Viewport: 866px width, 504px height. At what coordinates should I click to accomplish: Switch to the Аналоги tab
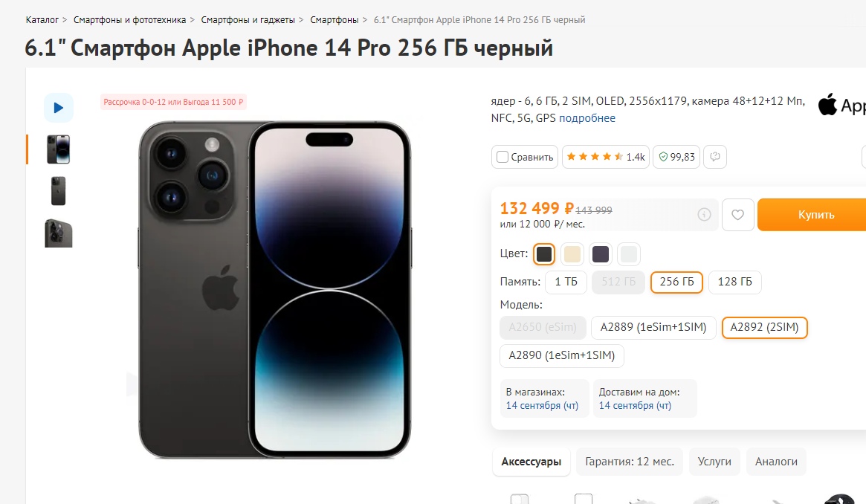pyautogui.click(x=776, y=462)
